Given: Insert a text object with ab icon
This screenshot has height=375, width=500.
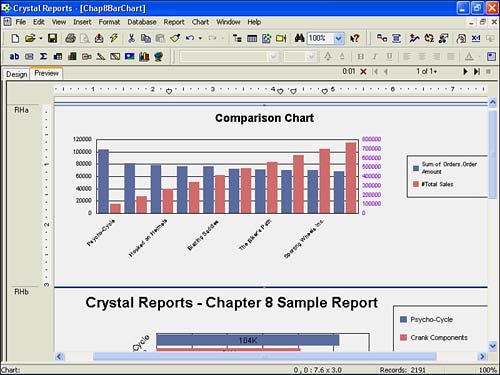Looking at the screenshot, I should (x=14, y=57).
